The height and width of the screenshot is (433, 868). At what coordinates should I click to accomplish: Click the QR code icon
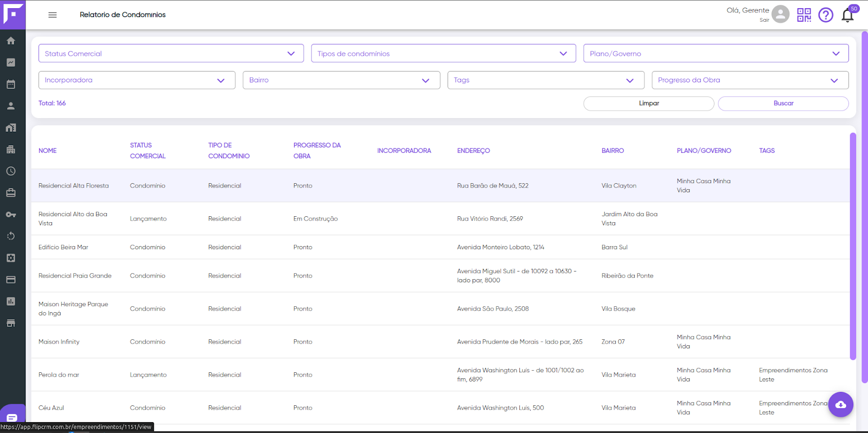pos(804,15)
